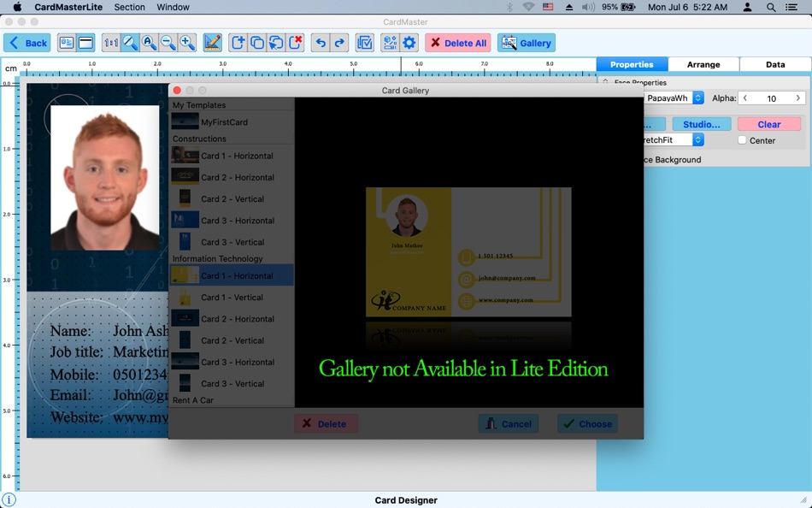The height and width of the screenshot is (508, 812).
Task: Show card back side view icon
Action: (86, 43)
